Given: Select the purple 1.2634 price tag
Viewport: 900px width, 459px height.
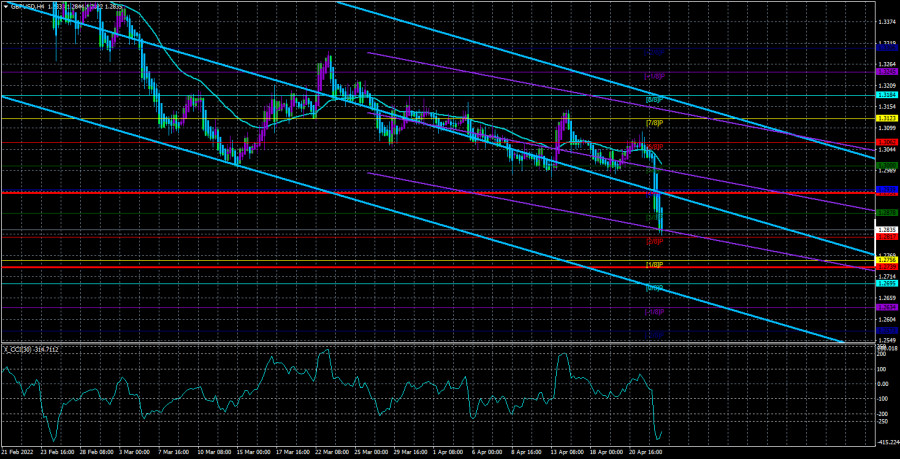Looking at the screenshot, I should point(887,308).
